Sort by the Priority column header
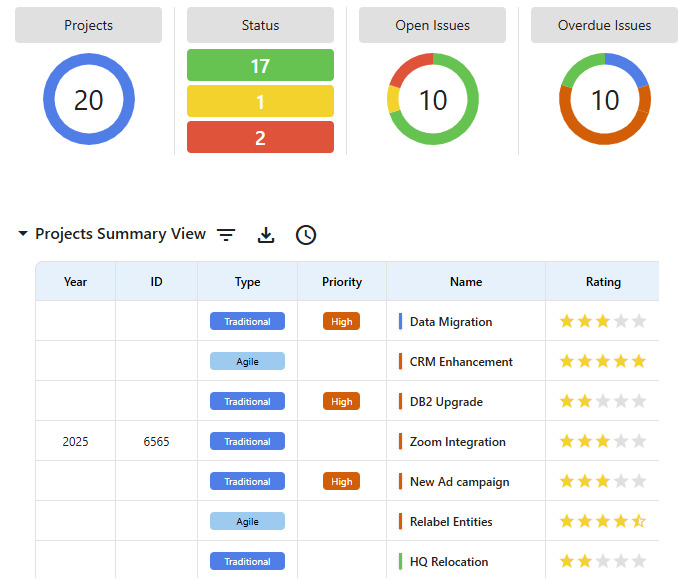This screenshot has height=578, width=683. [x=342, y=282]
